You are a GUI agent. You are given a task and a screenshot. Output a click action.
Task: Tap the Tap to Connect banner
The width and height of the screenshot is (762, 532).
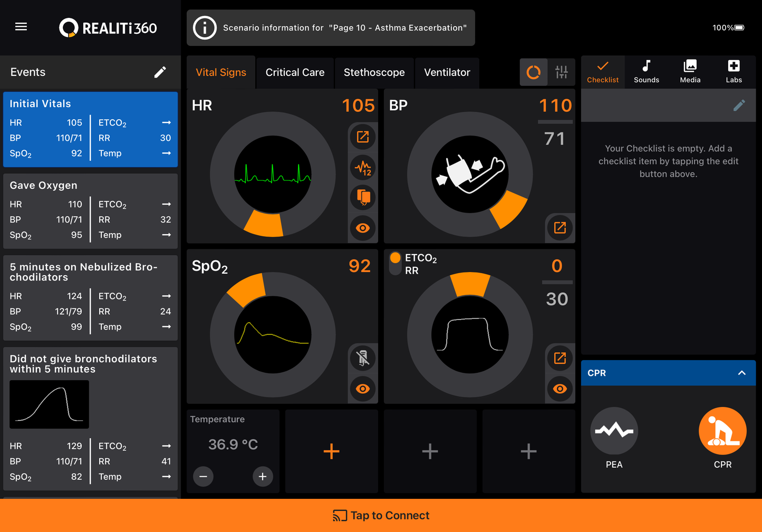(381, 515)
